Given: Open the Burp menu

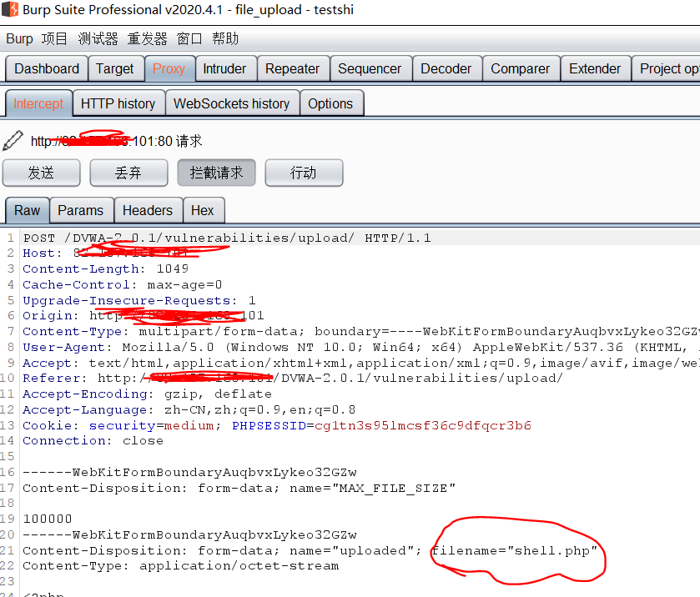Looking at the screenshot, I should (20, 39).
